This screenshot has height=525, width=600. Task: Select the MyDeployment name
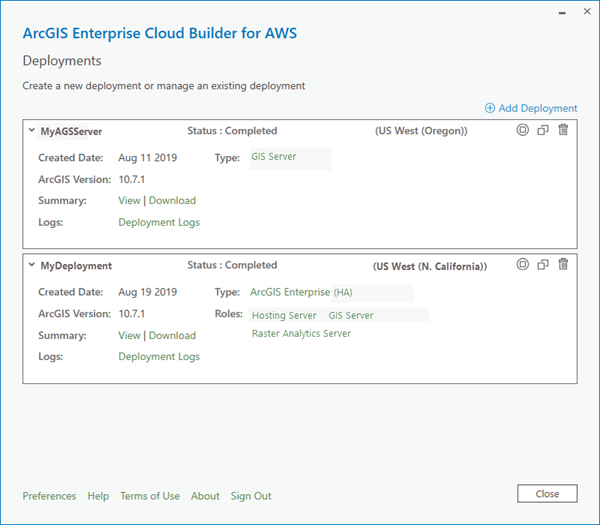tap(76, 266)
